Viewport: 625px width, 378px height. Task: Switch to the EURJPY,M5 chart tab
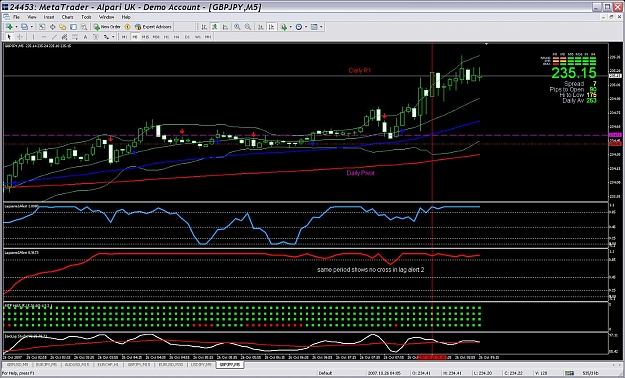(x=46, y=365)
